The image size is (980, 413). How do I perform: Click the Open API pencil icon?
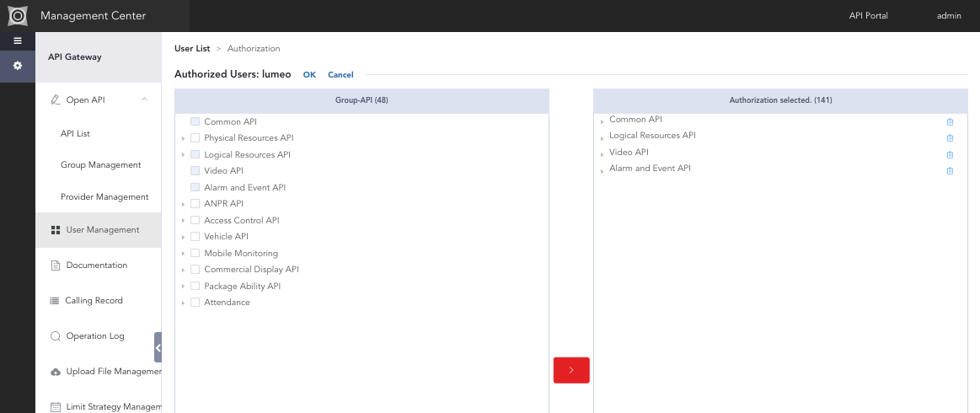point(55,99)
